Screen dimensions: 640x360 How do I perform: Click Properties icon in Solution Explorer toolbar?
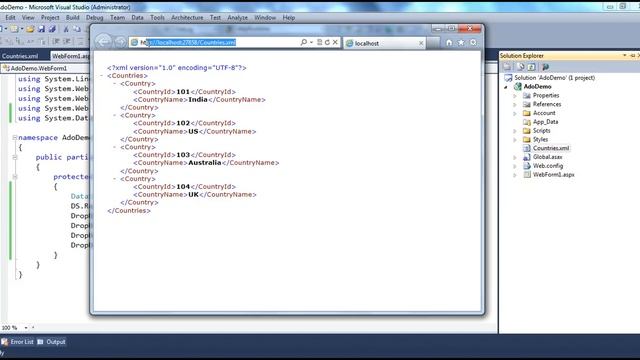click(x=507, y=67)
